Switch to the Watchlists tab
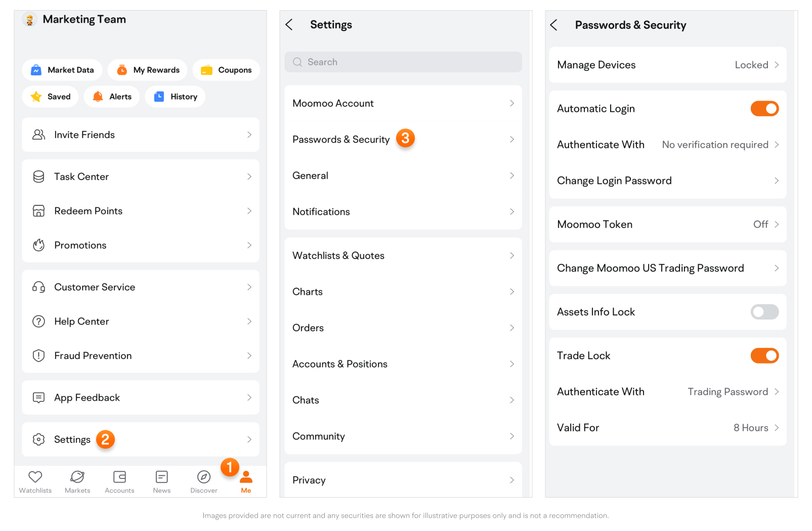Screen dimensions: 812x531 tap(35, 482)
